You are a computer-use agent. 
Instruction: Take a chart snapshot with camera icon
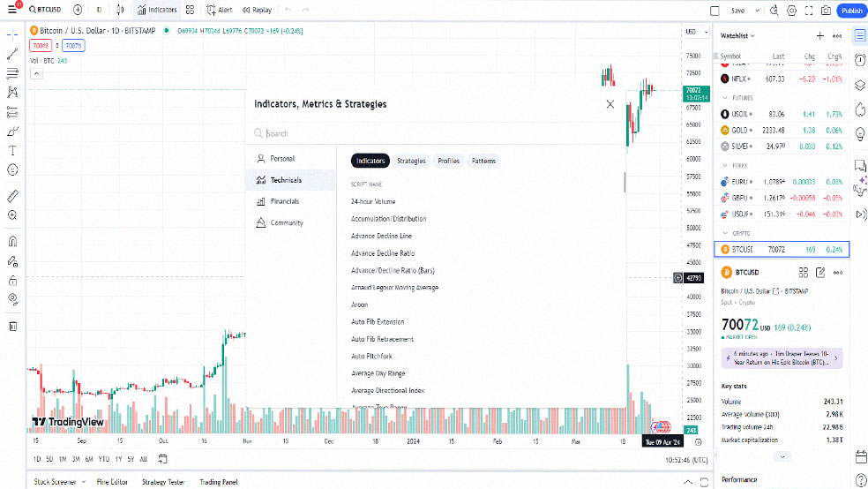826,11
